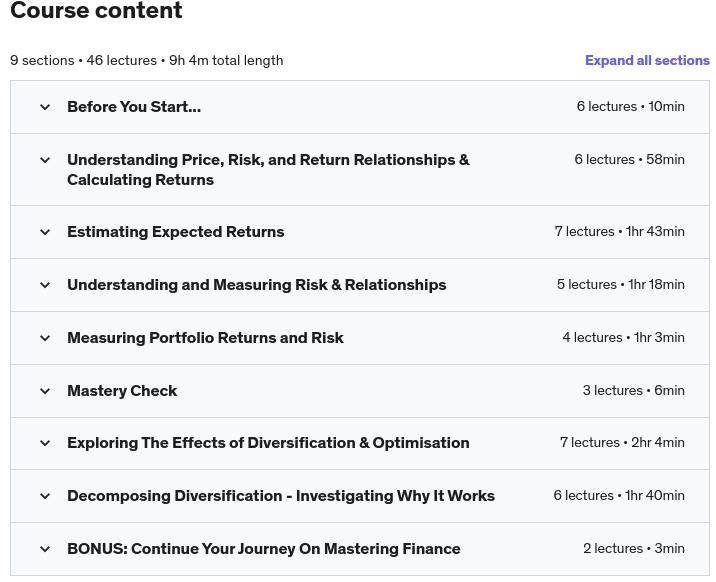
Task: Open Estimating Expected Returns section heading
Action: coord(176,232)
